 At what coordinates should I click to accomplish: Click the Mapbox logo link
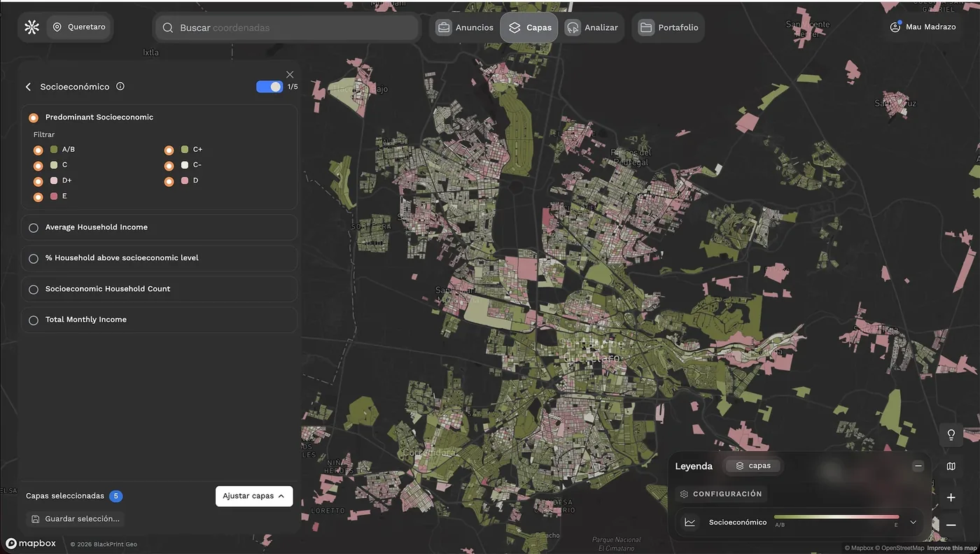[x=31, y=544]
